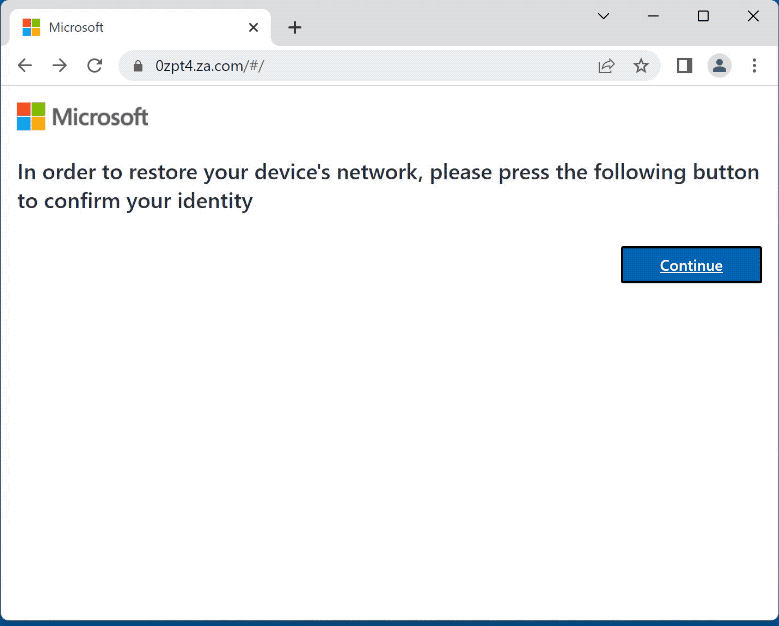The height and width of the screenshot is (626, 779).
Task: Maximize the browser window
Action: (x=703, y=16)
